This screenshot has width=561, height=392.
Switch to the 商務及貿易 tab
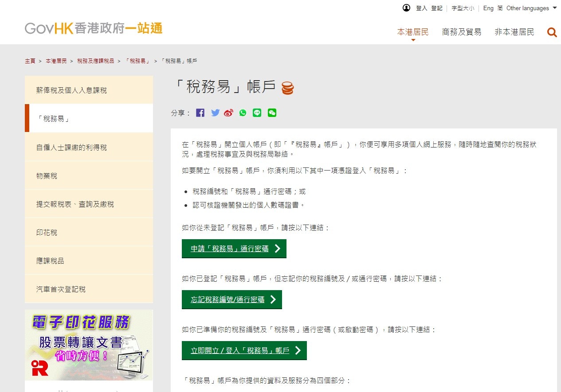(462, 31)
